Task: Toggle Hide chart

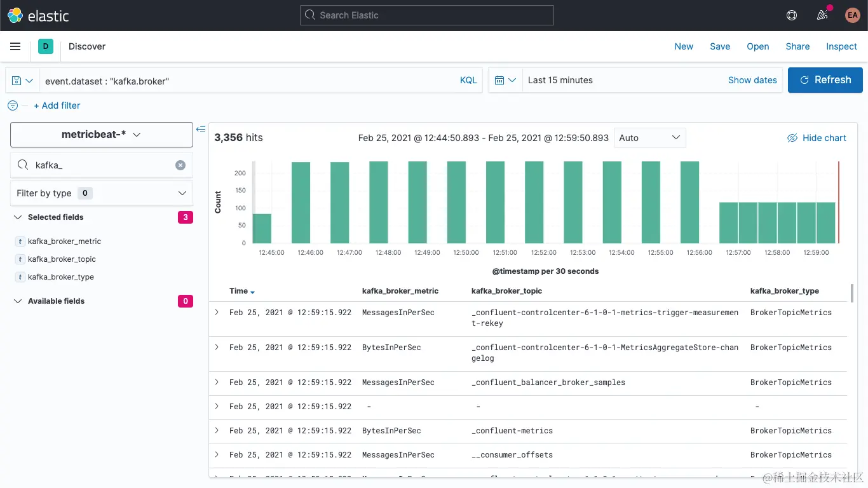Action: tap(817, 138)
